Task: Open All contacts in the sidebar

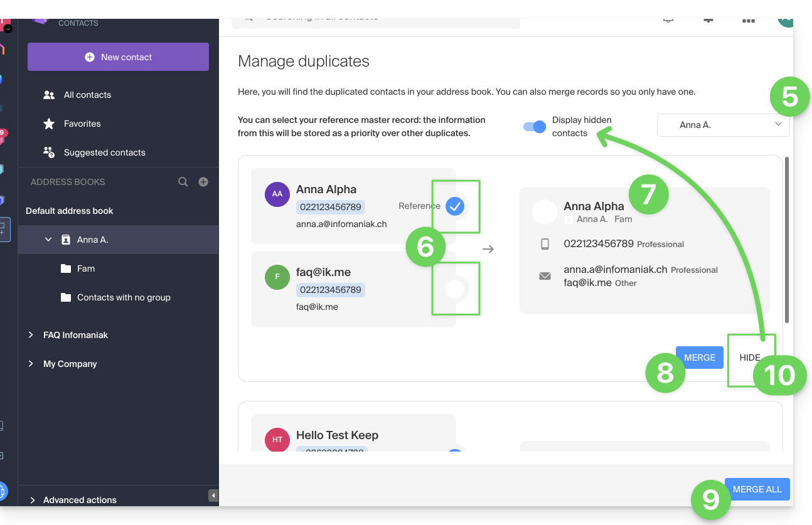Action: click(x=87, y=95)
